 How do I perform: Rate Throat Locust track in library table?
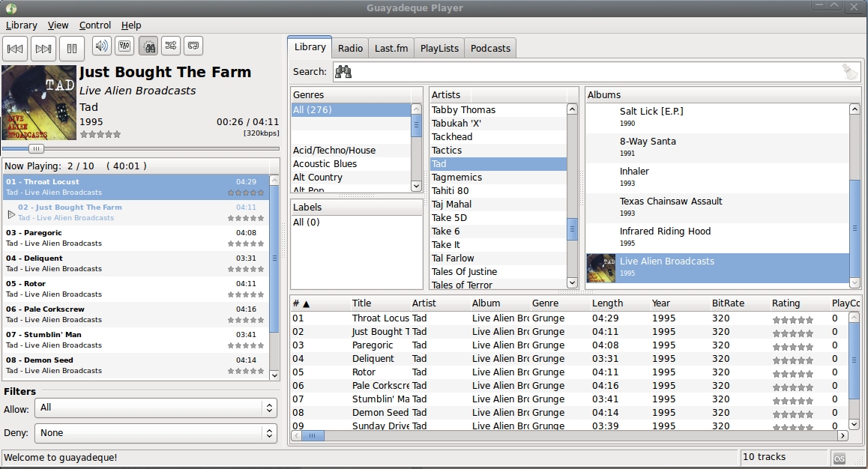click(793, 320)
